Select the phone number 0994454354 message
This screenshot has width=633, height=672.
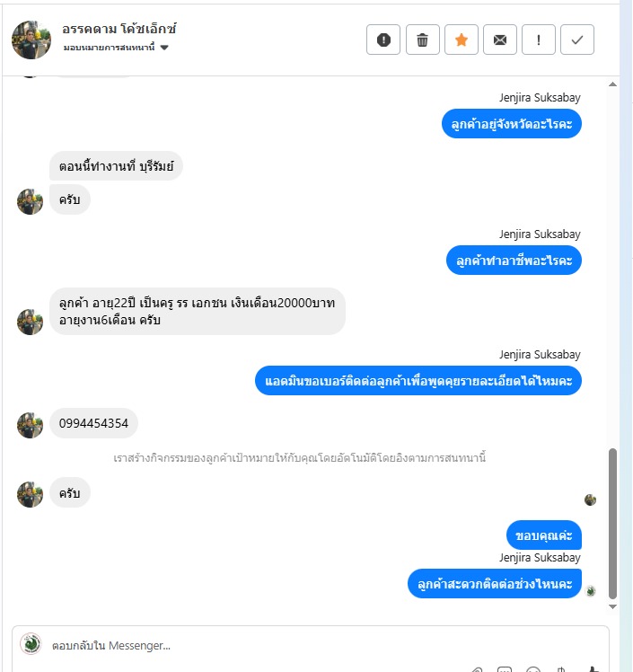tap(93, 423)
